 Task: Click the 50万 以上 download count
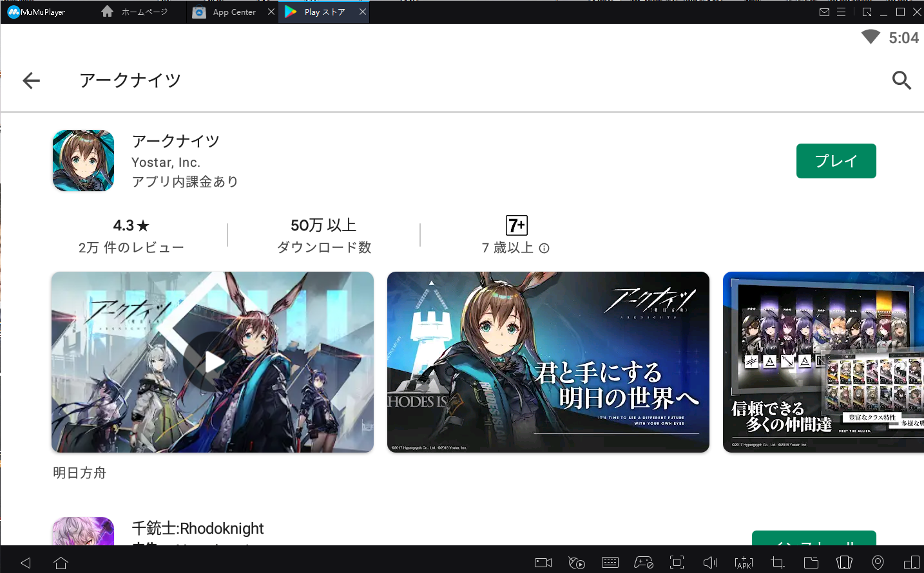pos(323,225)
